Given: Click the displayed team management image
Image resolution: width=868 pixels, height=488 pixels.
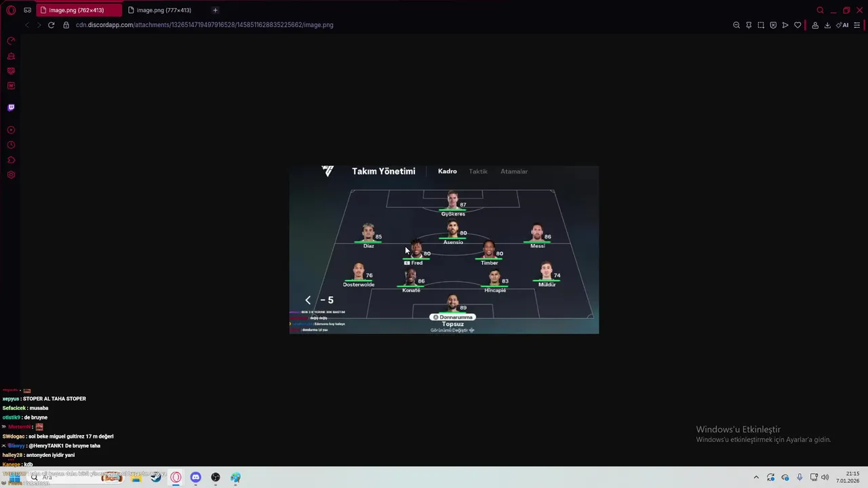Looking at the screenshot, I should [x=444, y=249].
